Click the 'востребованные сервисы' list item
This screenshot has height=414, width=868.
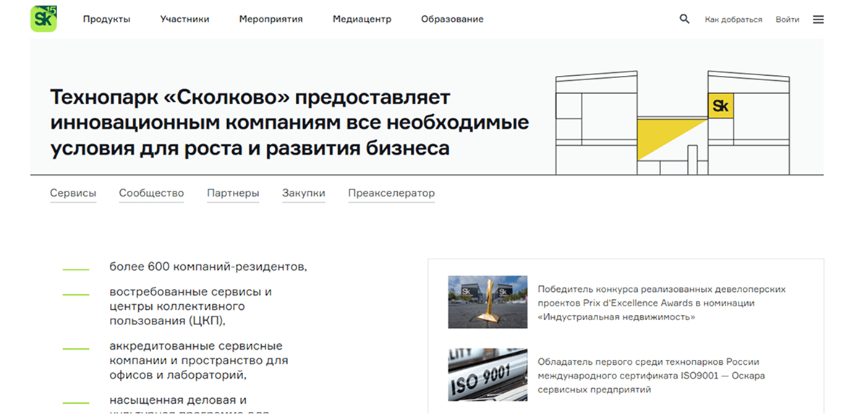click(190, 306)
